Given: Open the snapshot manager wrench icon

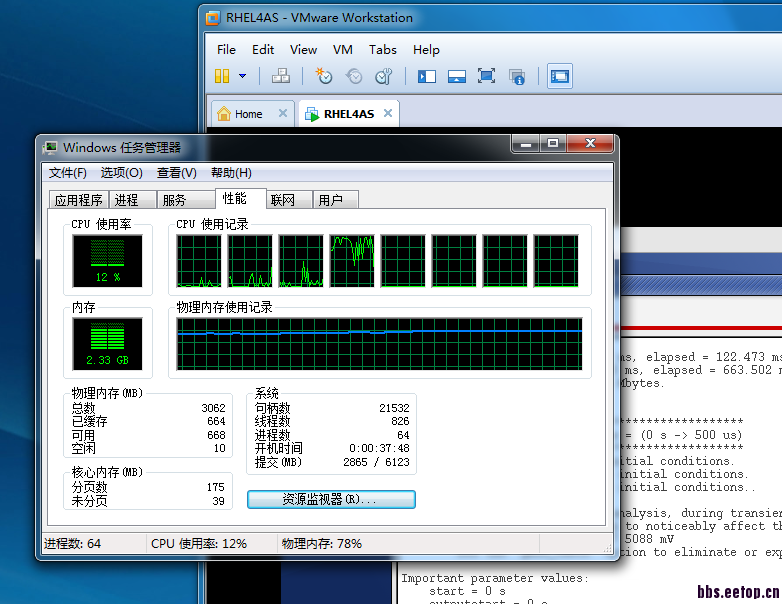Looking at the screenshot, I should (384, 76).
